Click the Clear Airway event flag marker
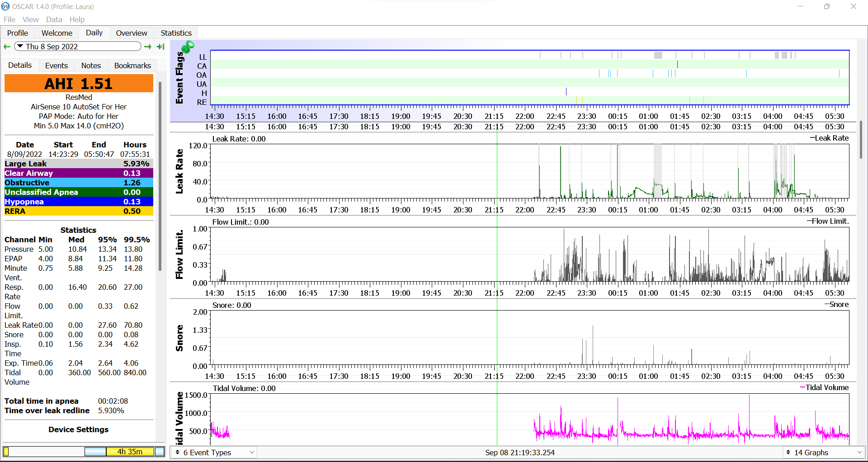The image size is (868, 462). click(677, 65)
